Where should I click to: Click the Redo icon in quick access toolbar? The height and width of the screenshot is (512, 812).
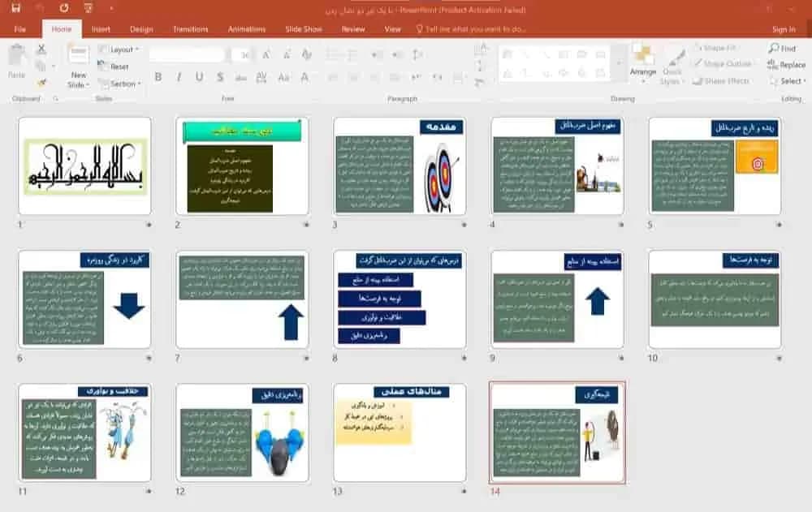[x=63, y=8]
